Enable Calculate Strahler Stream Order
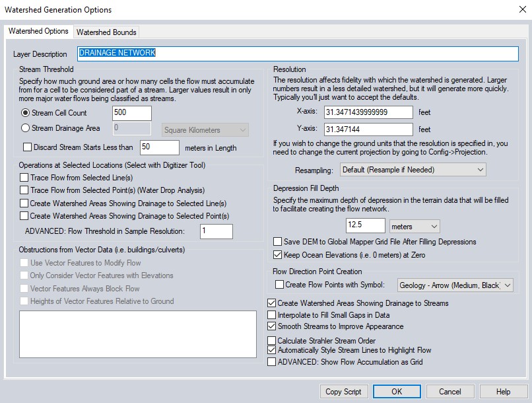Image resolution: width=532 pixels, height=403 pixels. (x=271, y=341)
